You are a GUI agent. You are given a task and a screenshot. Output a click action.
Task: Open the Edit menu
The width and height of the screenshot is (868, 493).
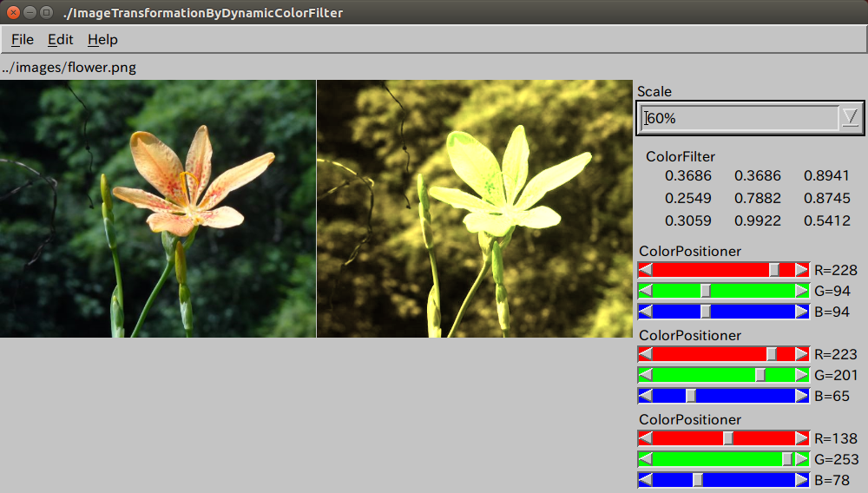point(61,40)
